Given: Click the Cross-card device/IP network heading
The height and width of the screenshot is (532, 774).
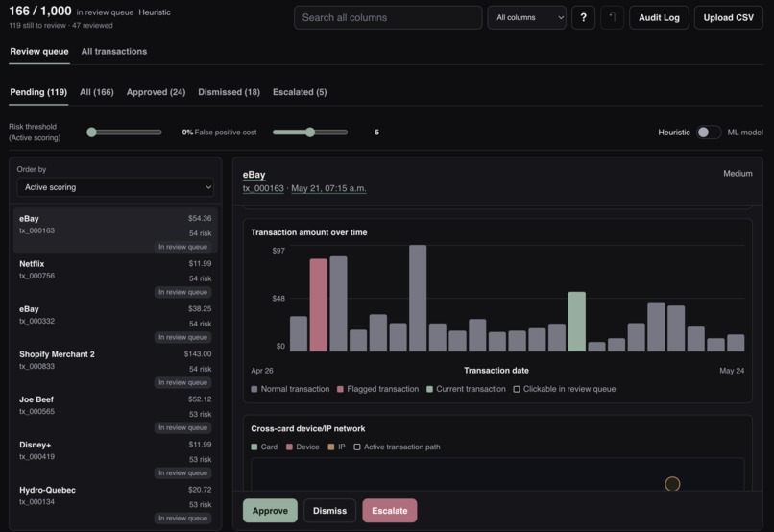Looking at the screenshot, I should coord(308,429).
